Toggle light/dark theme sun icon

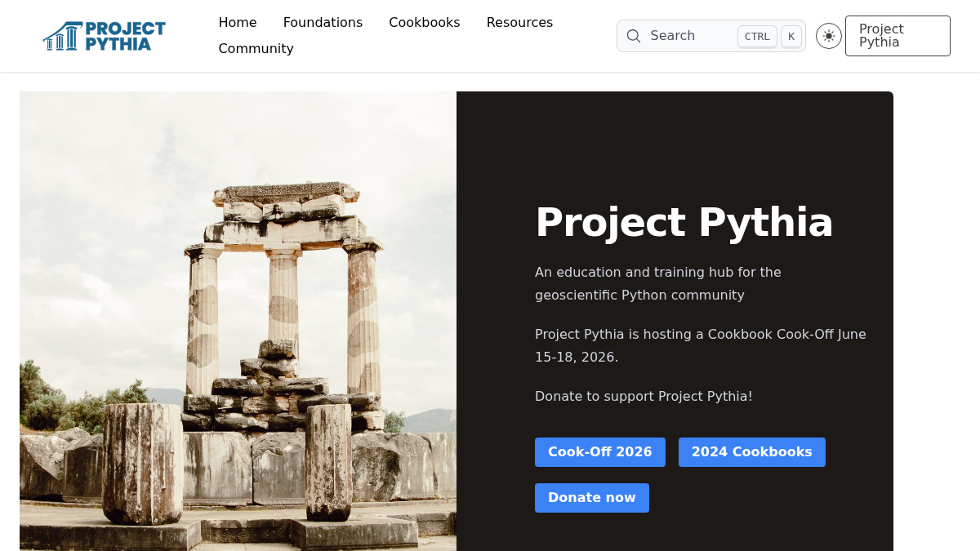pyautogui.click(x=829, y=36)
